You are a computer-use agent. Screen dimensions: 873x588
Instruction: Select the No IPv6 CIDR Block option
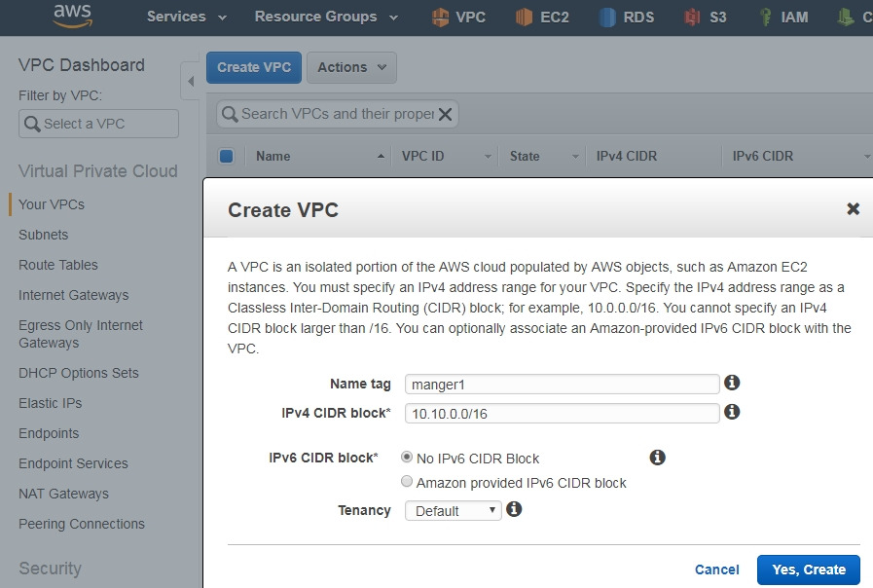(x=407, y=458)
